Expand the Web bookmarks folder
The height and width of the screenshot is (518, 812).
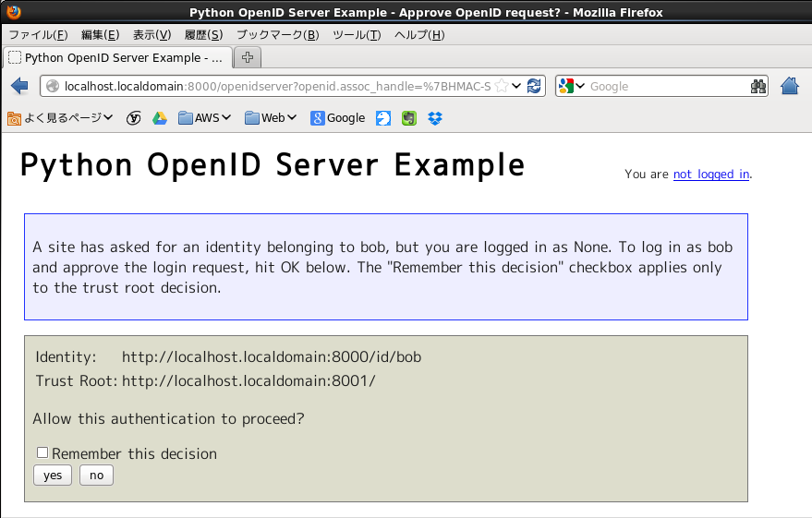pos(272,118)
